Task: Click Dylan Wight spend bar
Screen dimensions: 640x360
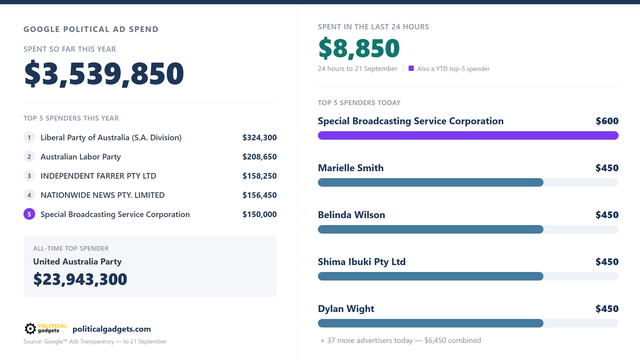Action: coord(431,323)
